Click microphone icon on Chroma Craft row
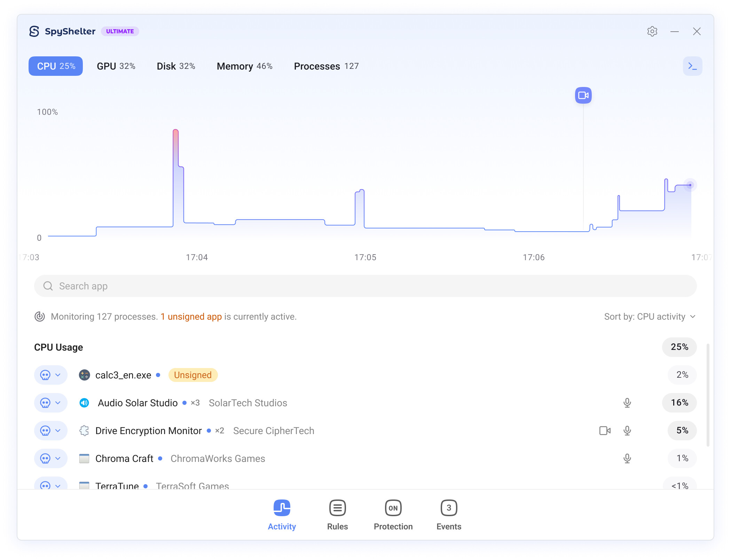 pos(627,458)
